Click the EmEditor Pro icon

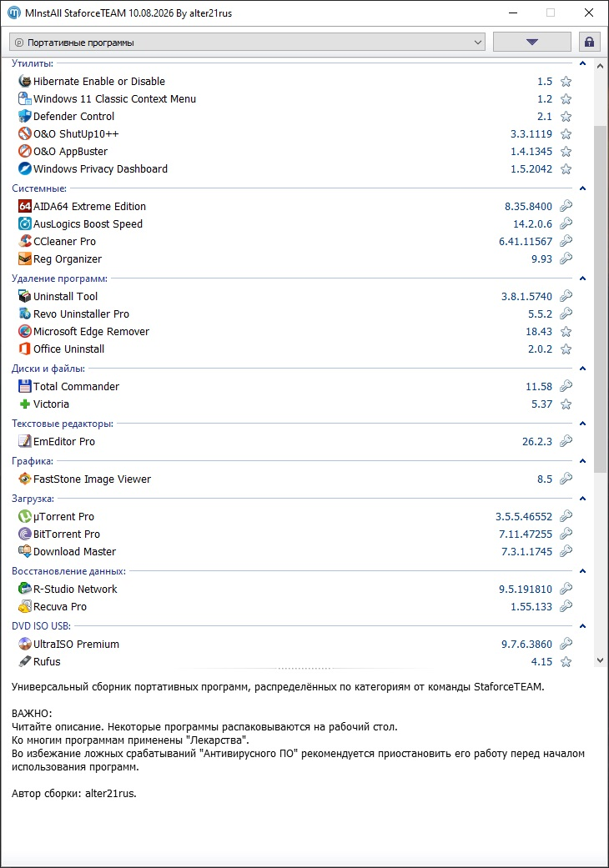24,441
